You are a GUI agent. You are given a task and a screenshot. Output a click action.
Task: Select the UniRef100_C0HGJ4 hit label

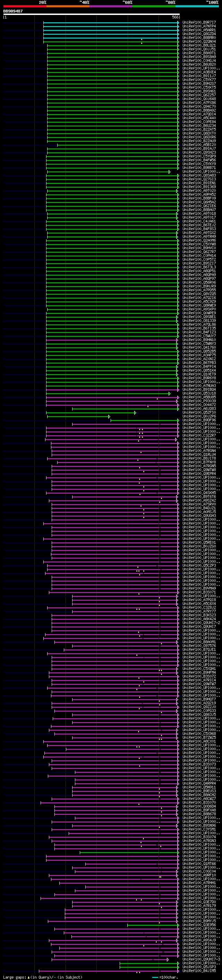click(x=199, y=60)
